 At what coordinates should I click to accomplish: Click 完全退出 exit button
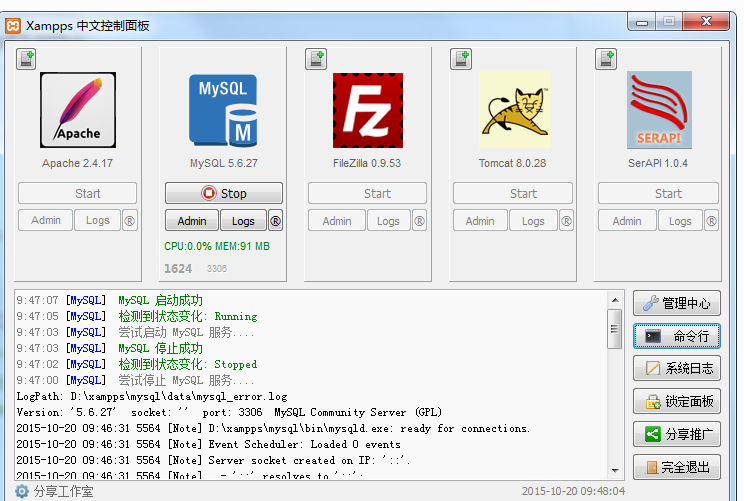pyautogui.click(x=677, y=467)
